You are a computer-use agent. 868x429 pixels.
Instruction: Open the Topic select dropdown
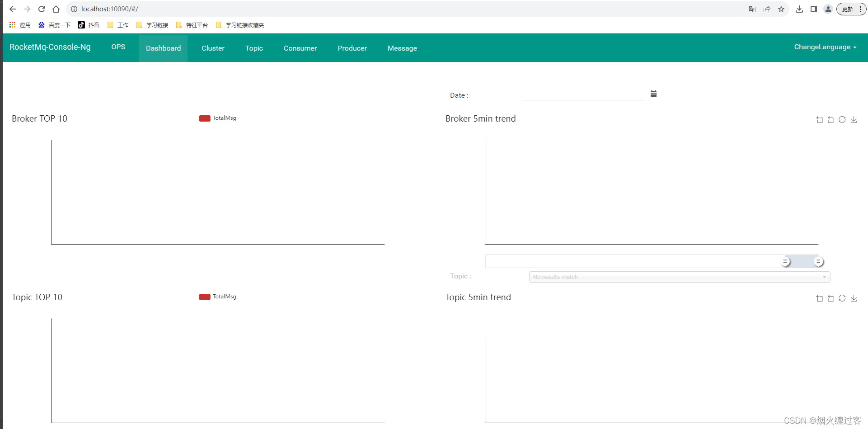click(680, 277)
